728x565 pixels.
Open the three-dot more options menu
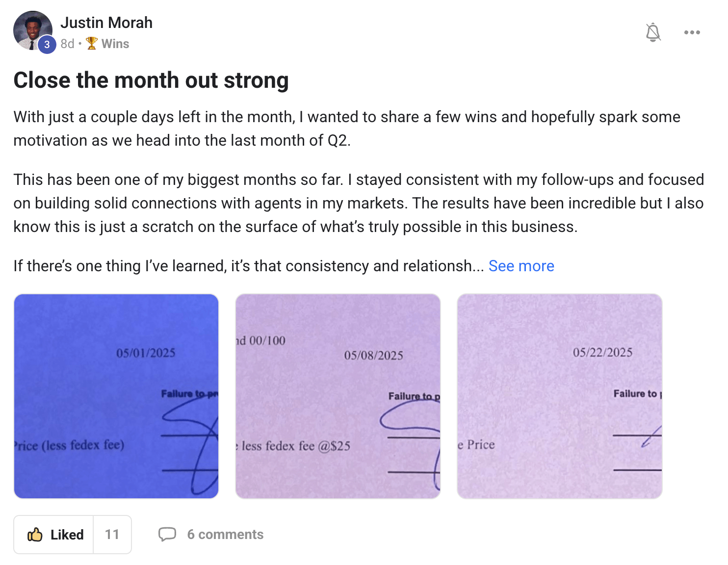coord(692,32)
